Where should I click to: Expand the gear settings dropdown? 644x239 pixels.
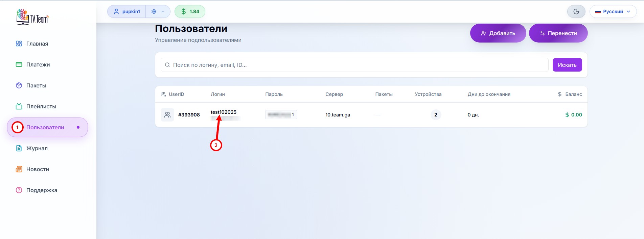click(158, 11)
